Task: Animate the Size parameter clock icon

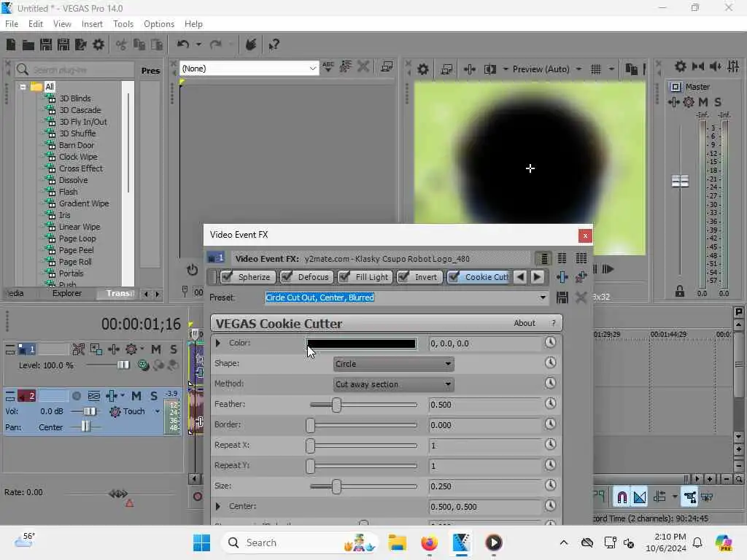Action: [x=550, y=485]
